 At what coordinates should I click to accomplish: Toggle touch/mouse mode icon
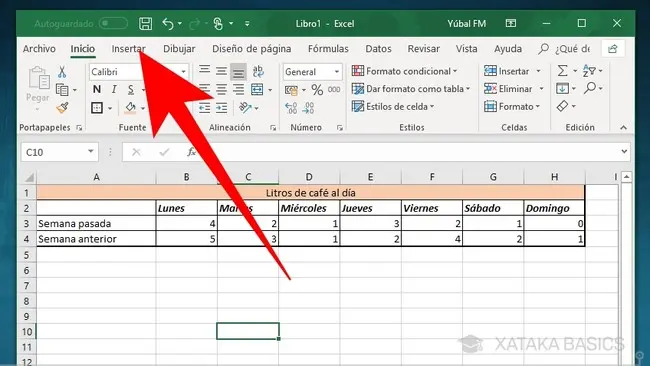click(218, 24)
